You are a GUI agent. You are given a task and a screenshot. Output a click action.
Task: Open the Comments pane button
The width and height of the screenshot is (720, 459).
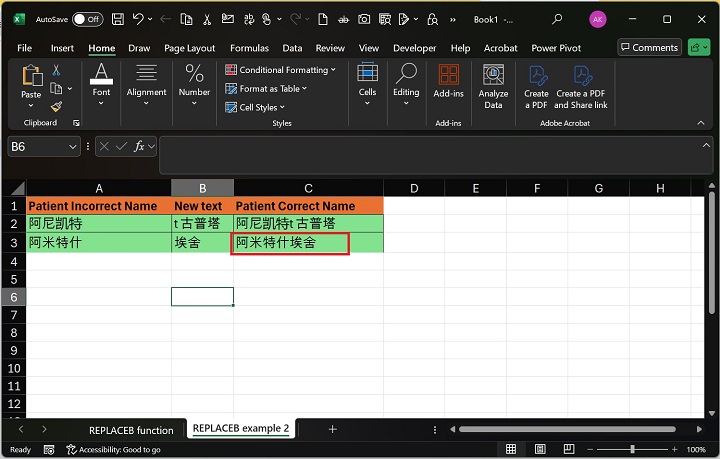tap(650, 47)
